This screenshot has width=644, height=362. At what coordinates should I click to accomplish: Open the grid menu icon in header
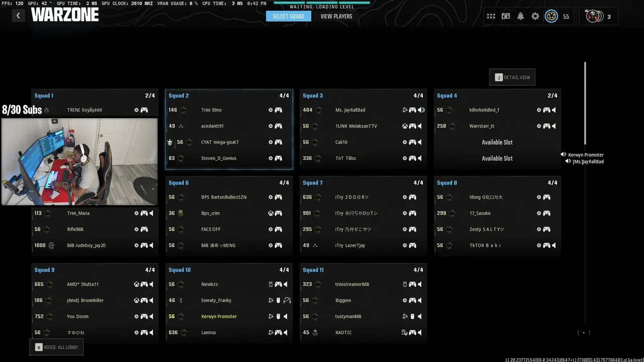tap(491, 17)
